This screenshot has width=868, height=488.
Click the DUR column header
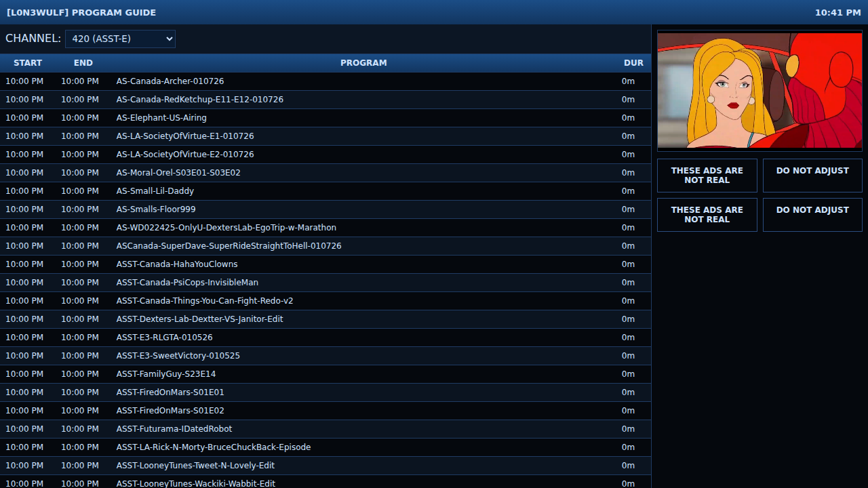pyautogui.click(x=633, y=63)
